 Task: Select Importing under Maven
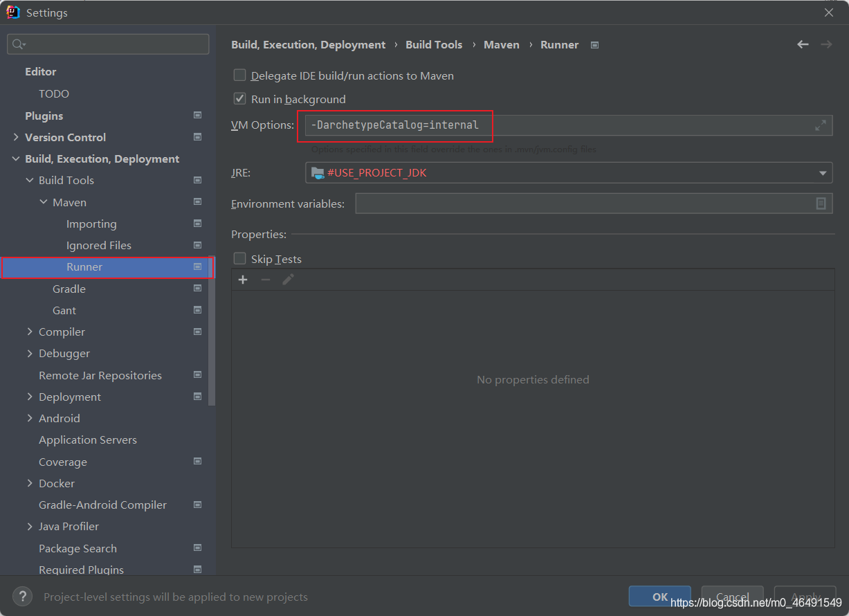click(x=91, y=224)
